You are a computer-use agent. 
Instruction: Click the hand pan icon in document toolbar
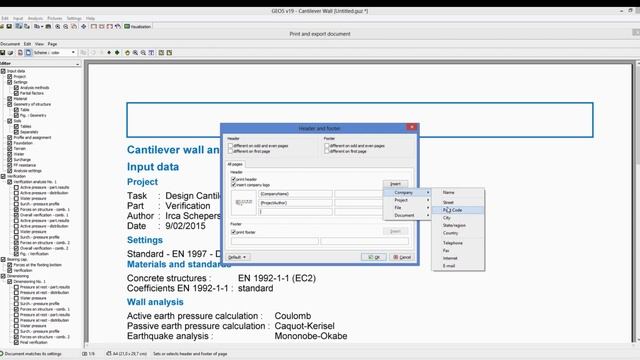127,52
